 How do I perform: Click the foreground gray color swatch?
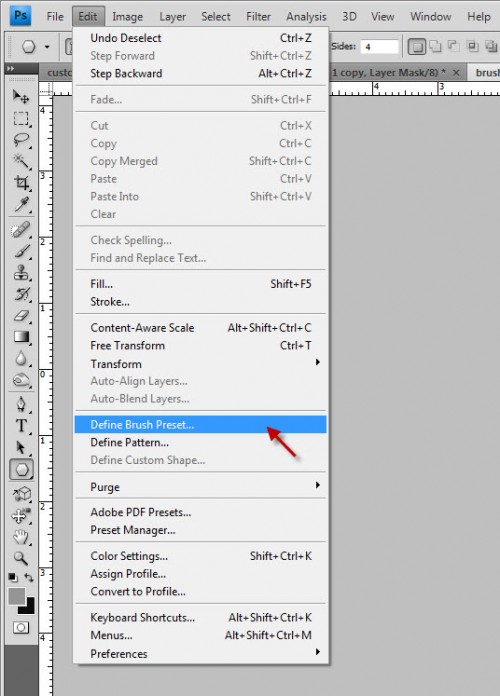pos(16,596)
